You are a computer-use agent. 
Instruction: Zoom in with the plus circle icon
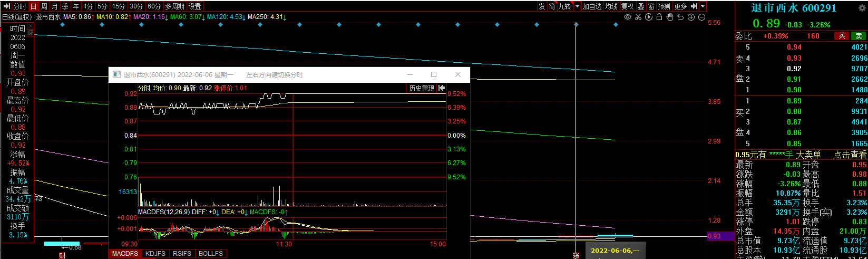(x=691, y=17)
